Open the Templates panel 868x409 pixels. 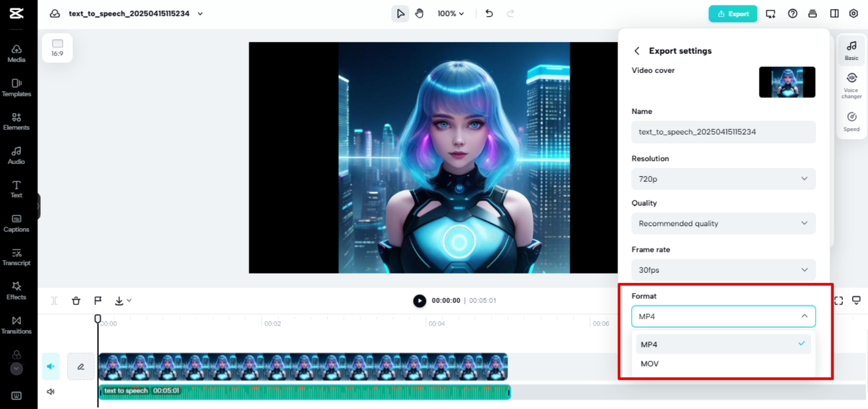pyautogui.click(x=16, y=88)
